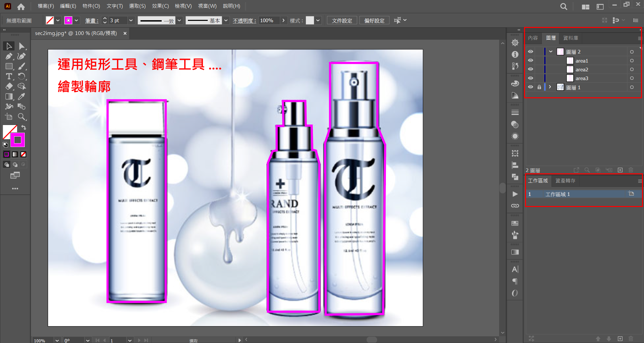Click the search icon in title bar

coord(564,6)
